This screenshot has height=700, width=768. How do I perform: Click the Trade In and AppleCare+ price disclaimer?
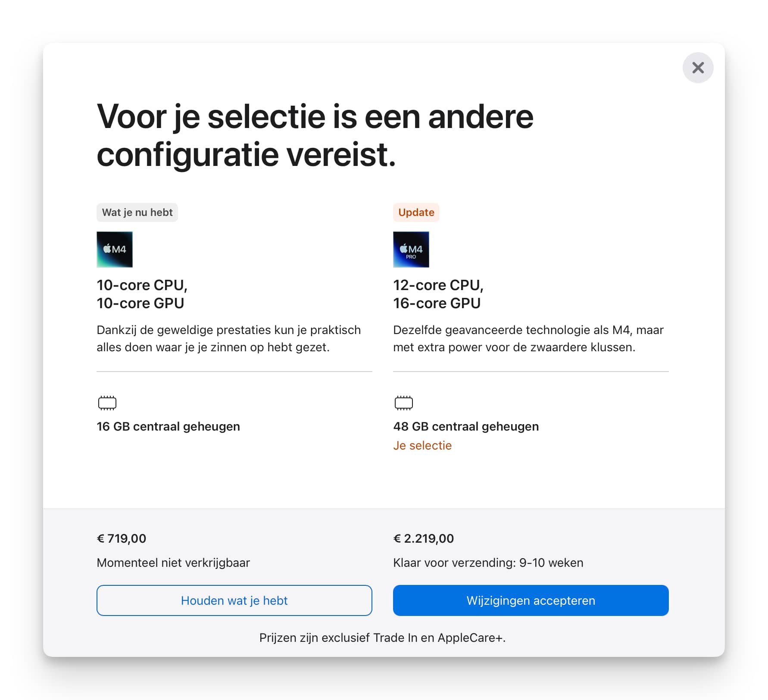click(x=382, y=637)
